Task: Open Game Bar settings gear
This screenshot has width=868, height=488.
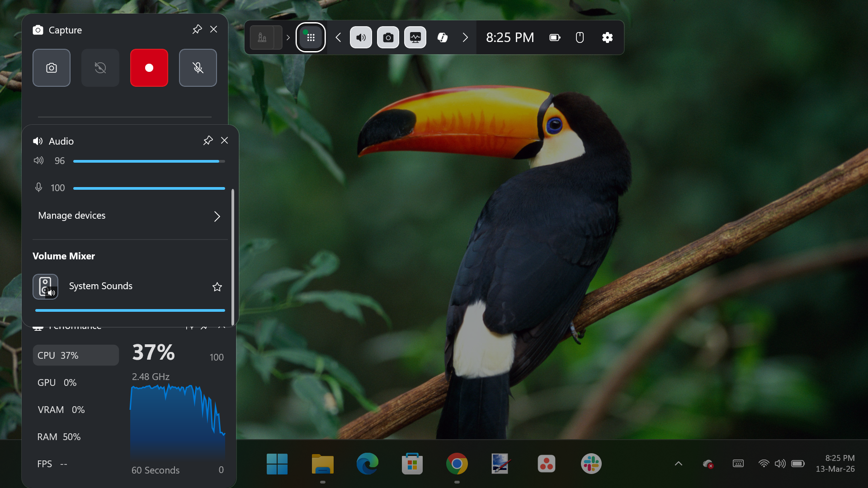Action: 607,38
